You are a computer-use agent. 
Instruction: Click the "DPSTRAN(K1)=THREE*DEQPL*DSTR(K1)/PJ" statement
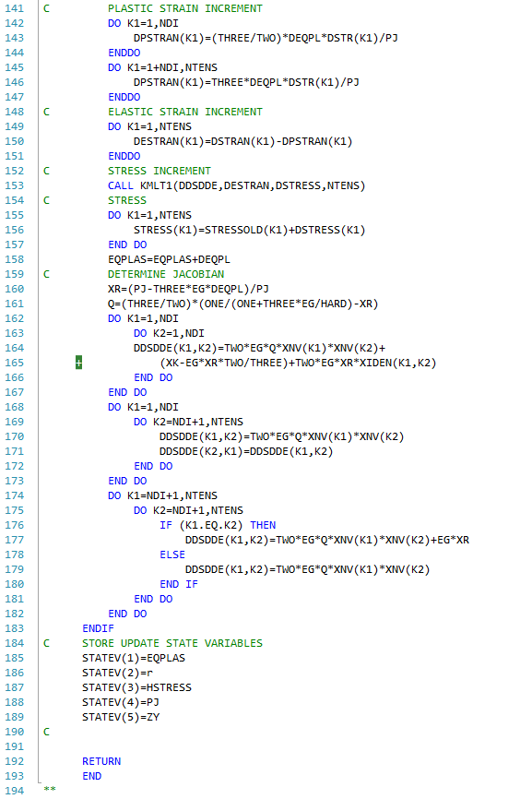coord(246,82)
